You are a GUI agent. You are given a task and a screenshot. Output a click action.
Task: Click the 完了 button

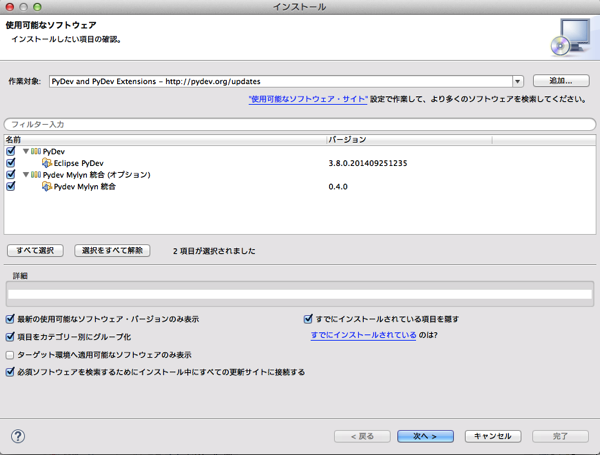click(x=560, y=436)
